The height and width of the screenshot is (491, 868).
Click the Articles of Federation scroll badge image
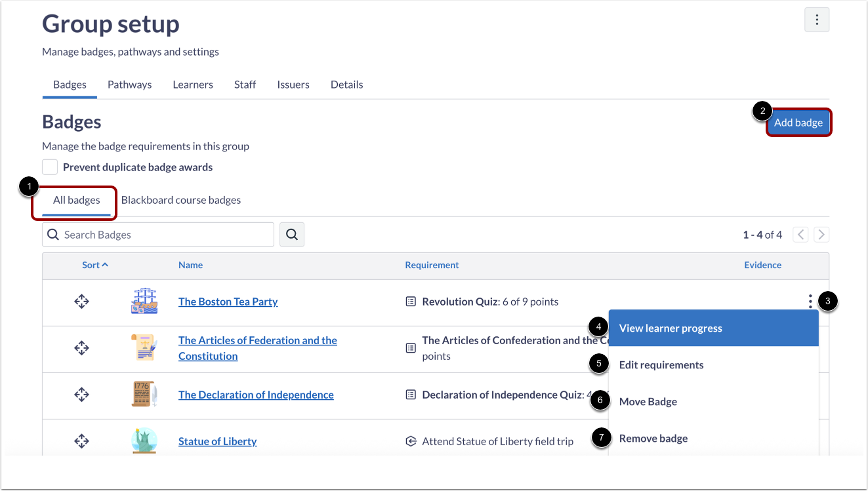(144, 348)
